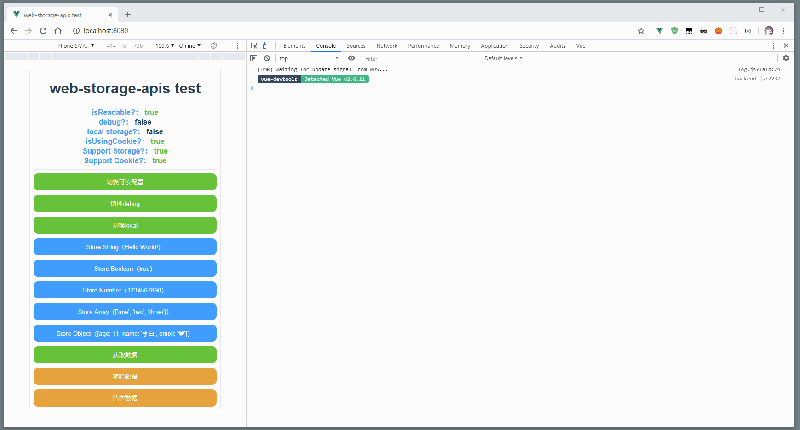This screenshot has height=430, width=800.
Task: Click the first orange button
Action: tap(126, 376)
